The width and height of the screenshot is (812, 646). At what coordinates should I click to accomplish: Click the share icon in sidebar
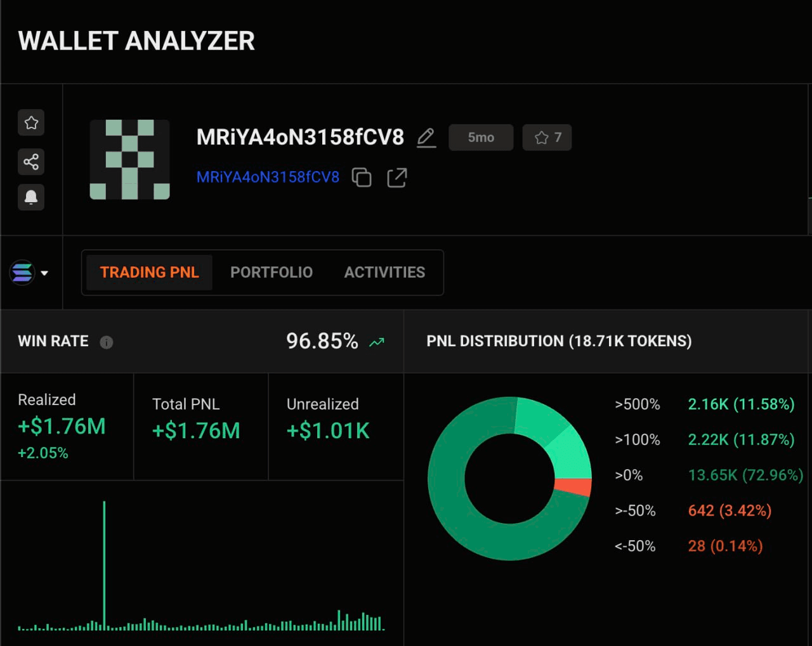[31, 162]
